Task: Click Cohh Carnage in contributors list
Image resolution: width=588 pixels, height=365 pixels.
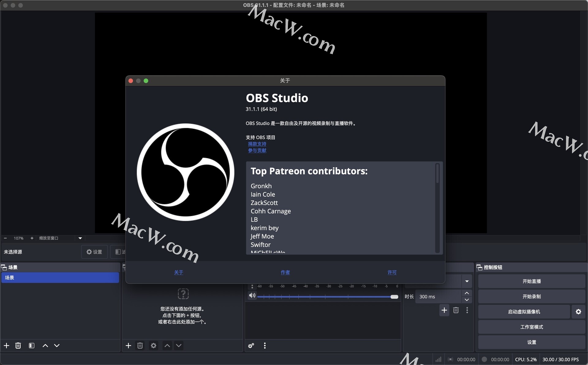Action: click(x=271, y=211)
